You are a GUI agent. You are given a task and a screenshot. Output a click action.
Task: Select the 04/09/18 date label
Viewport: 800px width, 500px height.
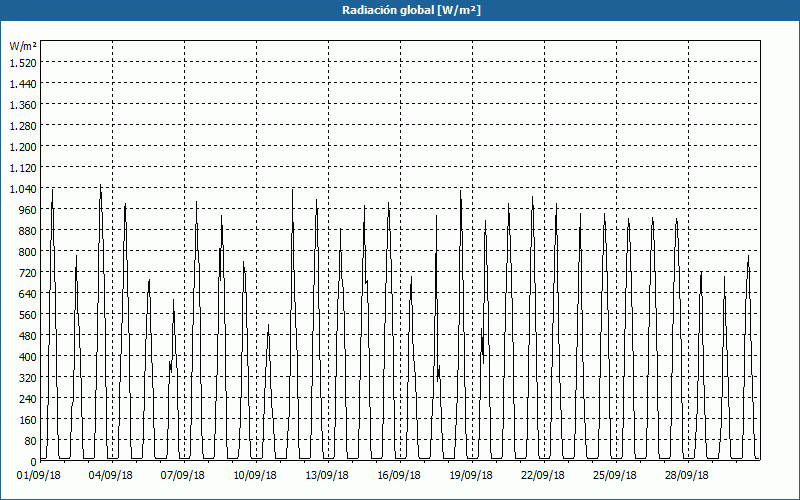(x=111, y=476)
